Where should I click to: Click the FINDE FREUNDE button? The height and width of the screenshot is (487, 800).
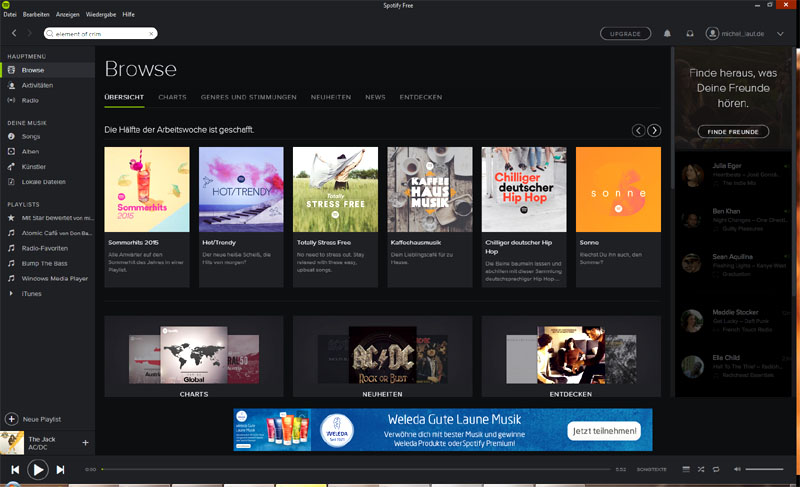pyautogui.click(x=733, y=132)
